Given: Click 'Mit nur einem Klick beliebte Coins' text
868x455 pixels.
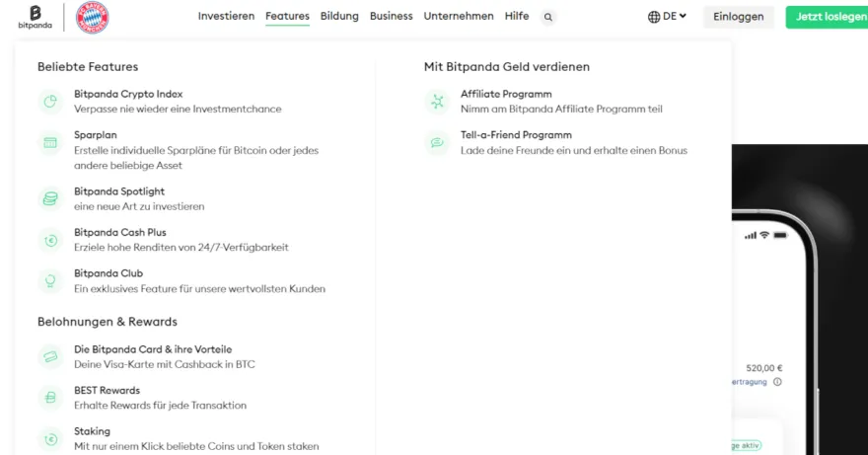Looking at the screenshot, I should point(196,447).
